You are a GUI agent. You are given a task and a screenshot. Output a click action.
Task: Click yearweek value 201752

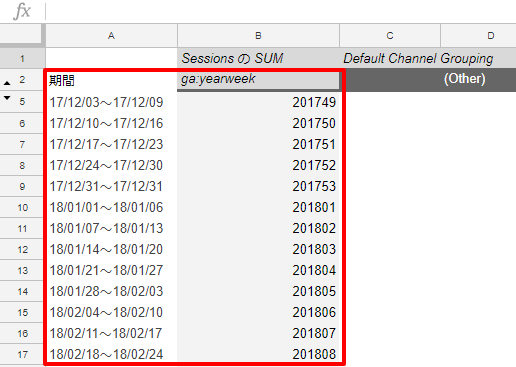pos(258,165)
